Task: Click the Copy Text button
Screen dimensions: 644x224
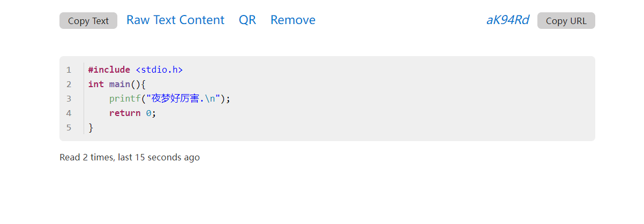Action: click(x=88, y=21)
